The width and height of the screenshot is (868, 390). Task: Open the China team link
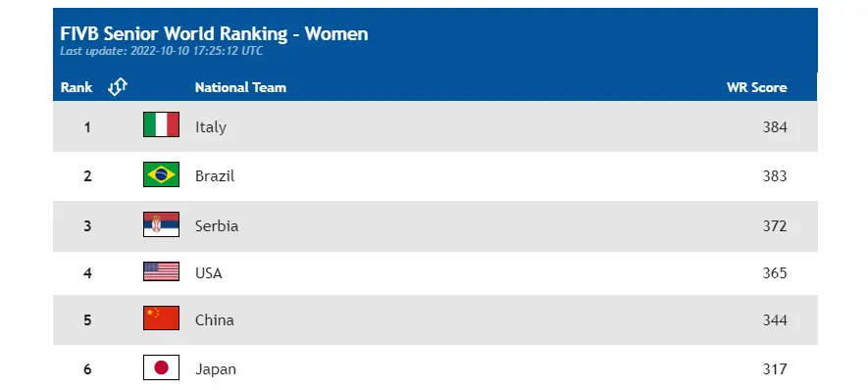coord(214,319)
